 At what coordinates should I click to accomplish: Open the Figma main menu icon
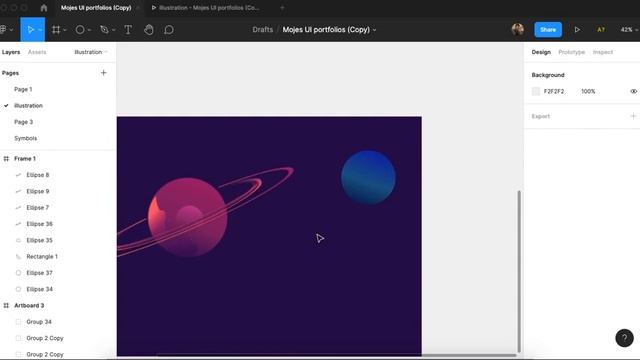(3, 29)
